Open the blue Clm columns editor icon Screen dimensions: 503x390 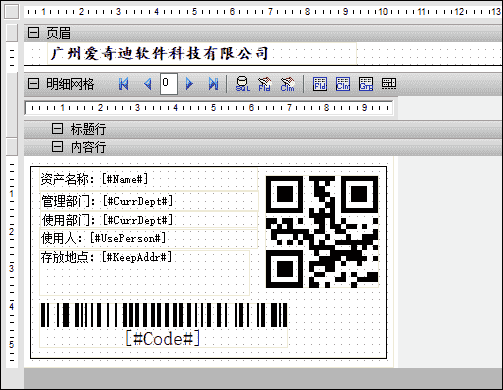(x=343, y=84)
